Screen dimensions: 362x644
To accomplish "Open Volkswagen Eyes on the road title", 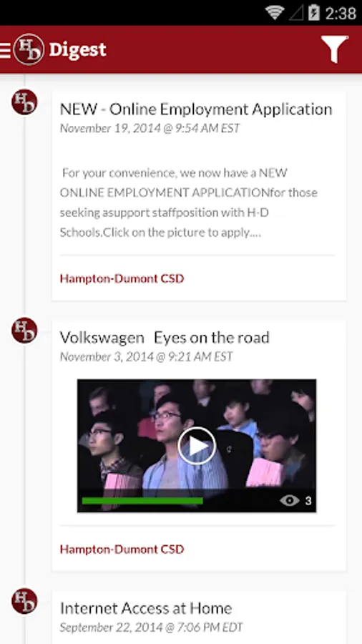I will pyautogui.click(x=165, y=338).
